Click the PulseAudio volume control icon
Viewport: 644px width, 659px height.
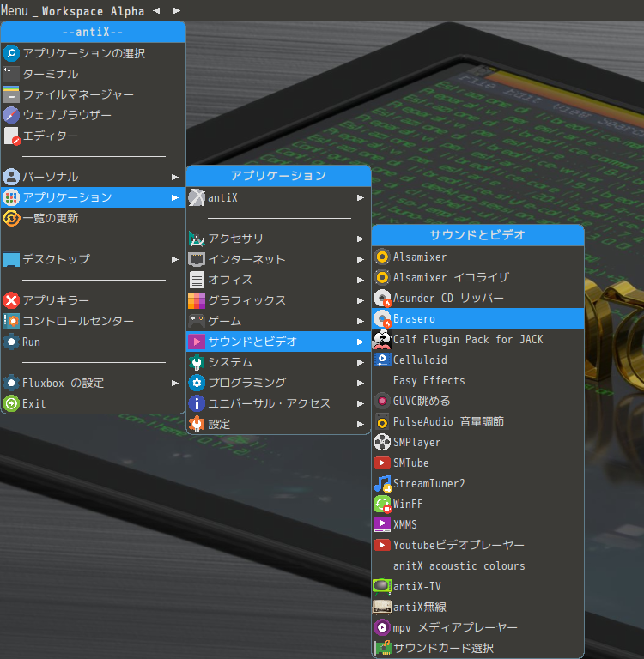click(x=382, y=421)
